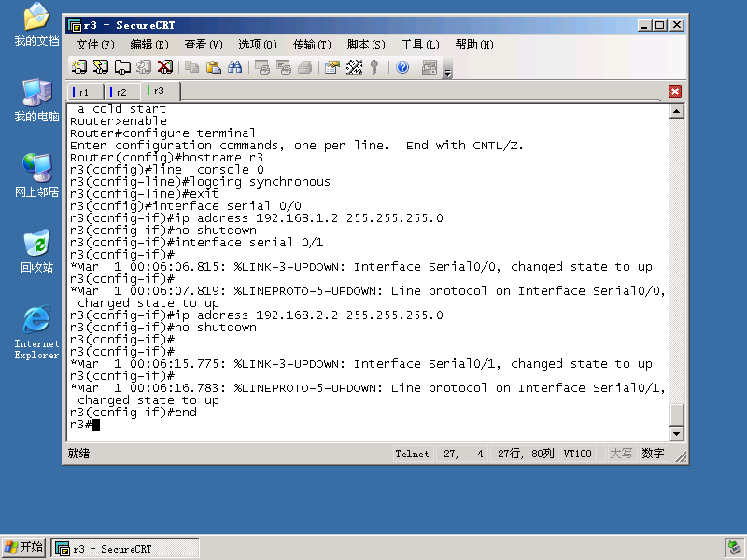Click the 就绪 status text
Image resolution: width=747 pixels, height=560 pixels.
click(x=78, y=454)
